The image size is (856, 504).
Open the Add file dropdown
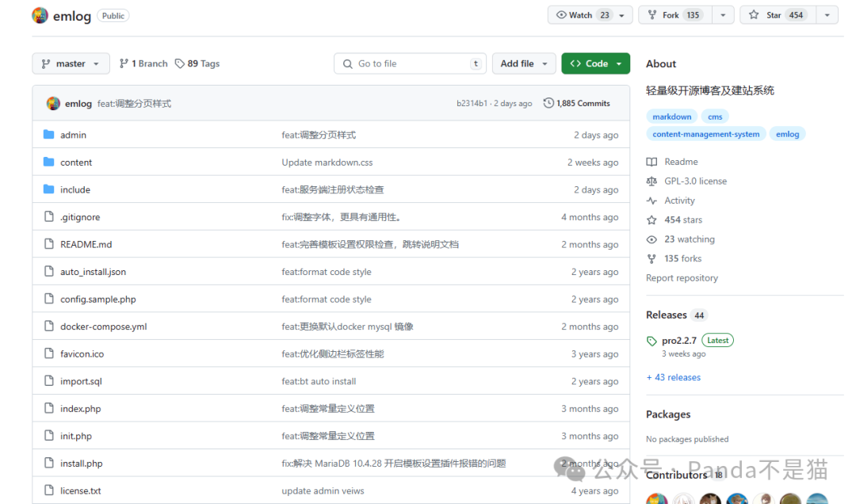[x=524, y=63]
